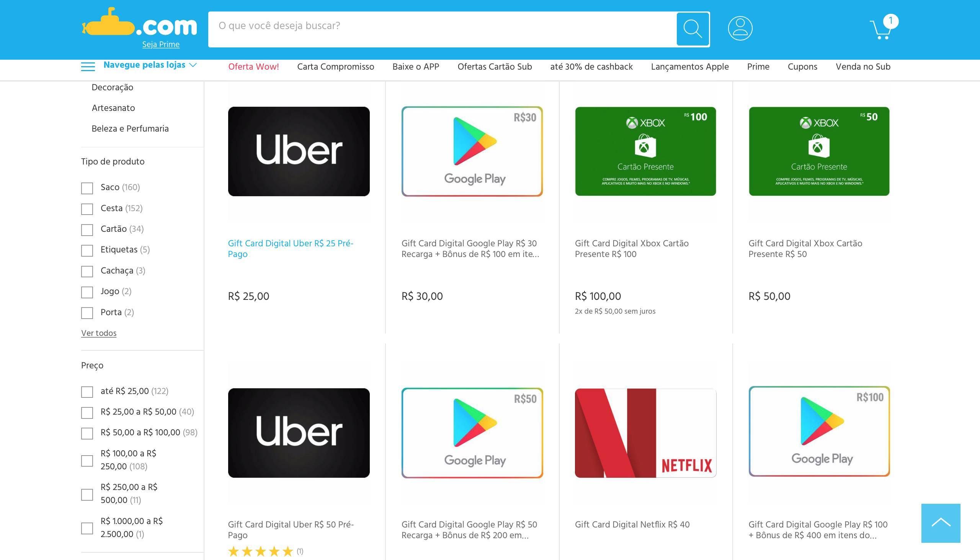Click '2x de R$ 50,00 sem juros' text
This screenshot has height=560, width=980.
click(x=615, y=311)
